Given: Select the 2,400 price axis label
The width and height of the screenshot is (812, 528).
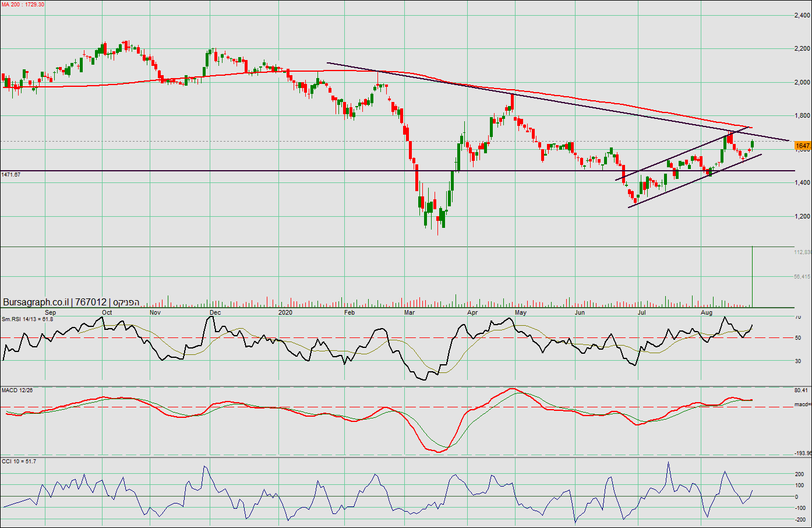Looking at the screenshot, I should (x=802, y=15).
